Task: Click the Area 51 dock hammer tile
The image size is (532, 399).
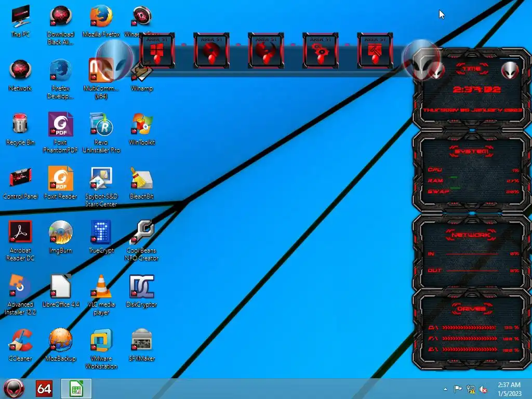Action: [x=375, y=51]
